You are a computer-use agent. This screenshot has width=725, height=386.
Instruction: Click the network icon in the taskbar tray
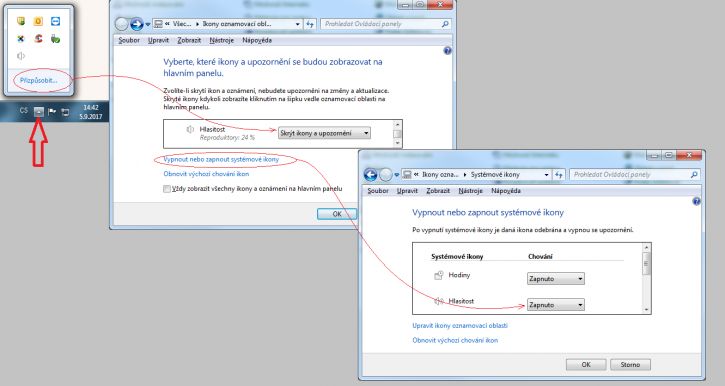click(x=65, y=112)
